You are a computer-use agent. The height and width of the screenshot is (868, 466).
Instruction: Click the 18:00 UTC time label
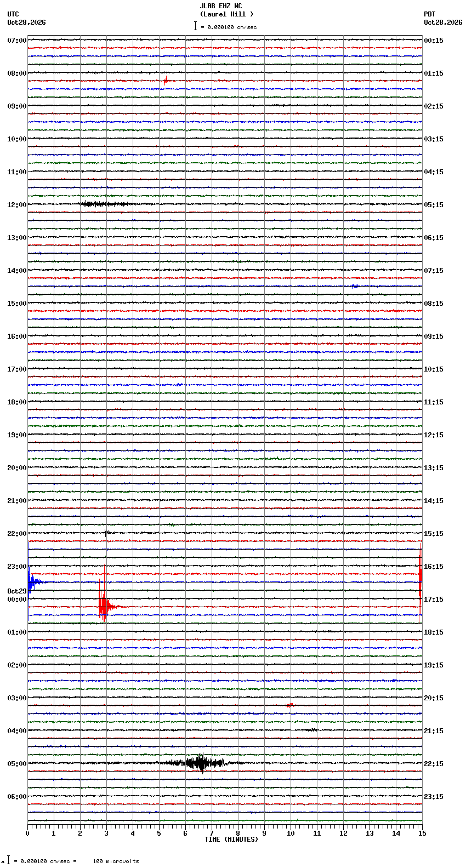tap(17, 402)
